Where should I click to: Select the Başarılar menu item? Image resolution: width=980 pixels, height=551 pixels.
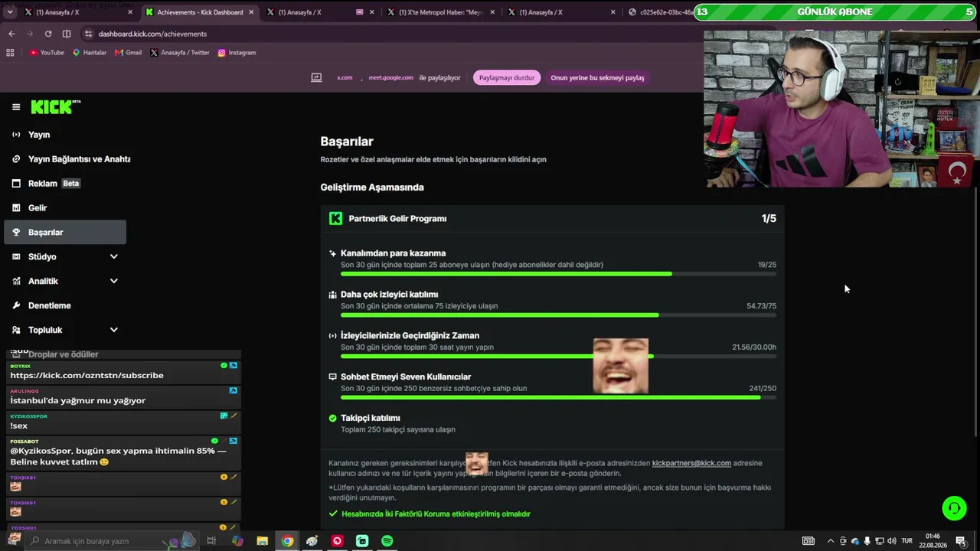coord(65,232)
